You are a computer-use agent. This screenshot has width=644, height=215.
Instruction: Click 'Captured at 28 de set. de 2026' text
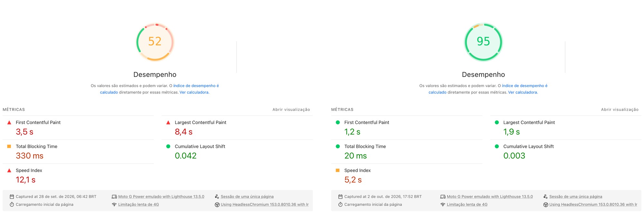tap(56, 197)
